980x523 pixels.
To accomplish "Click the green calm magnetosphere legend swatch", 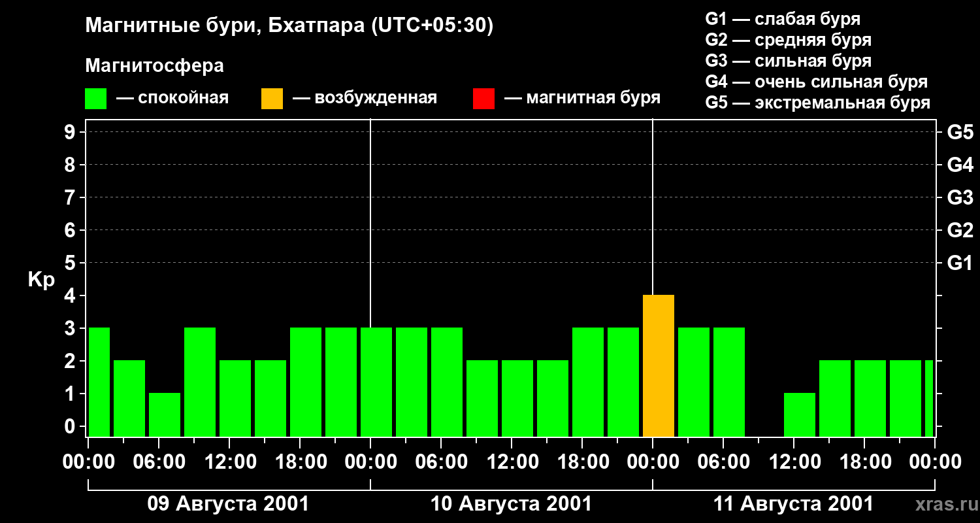I will pos(95,99).
